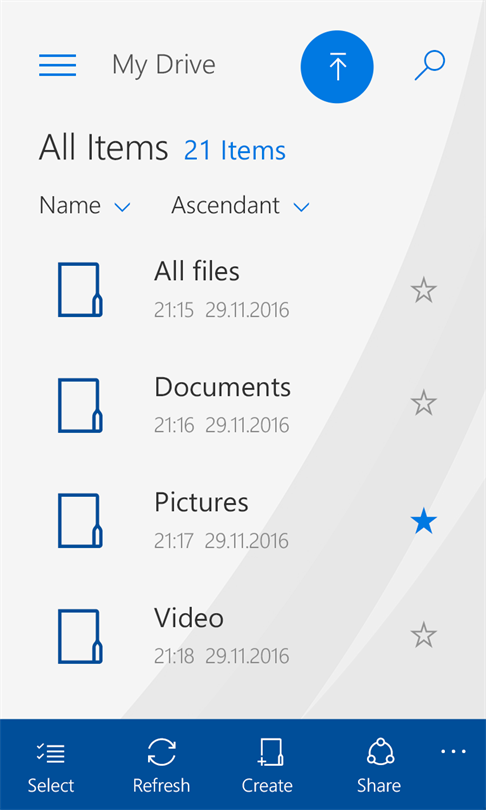Click the All files folder icon
This screenshot has width=486, height=810.
(80, 290)
